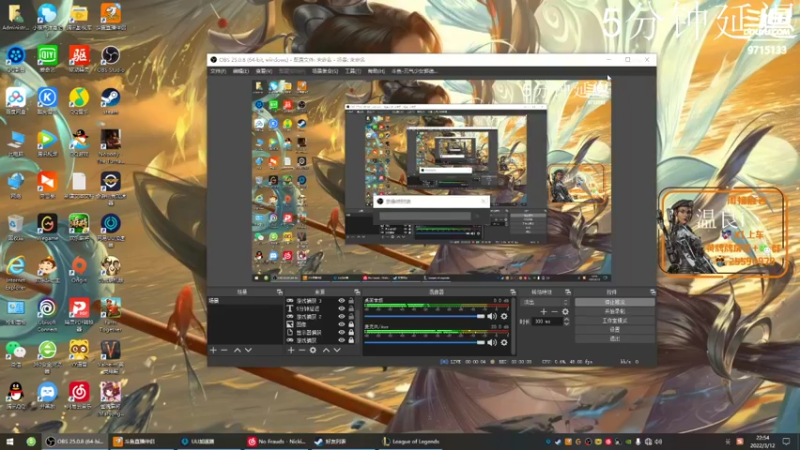800x450 pixels.
Task: Undock the Audio Mixer panel pop-out icon
Action: pyautogui.click(x=513, y=292)
